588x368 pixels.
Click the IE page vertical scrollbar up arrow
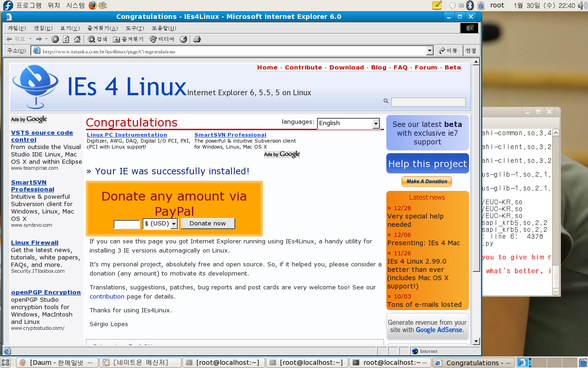[x=476, y=62]
